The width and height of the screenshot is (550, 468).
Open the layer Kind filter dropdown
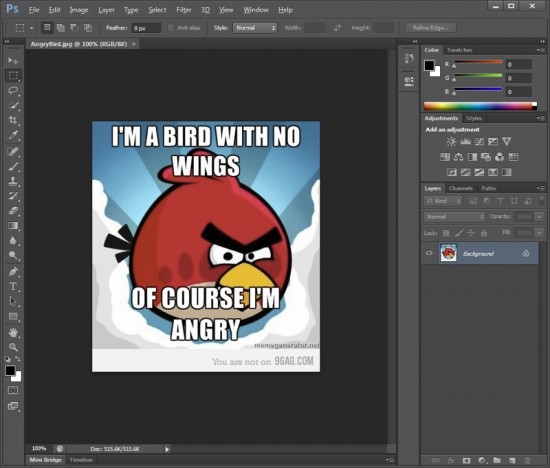tap(443, 201)
